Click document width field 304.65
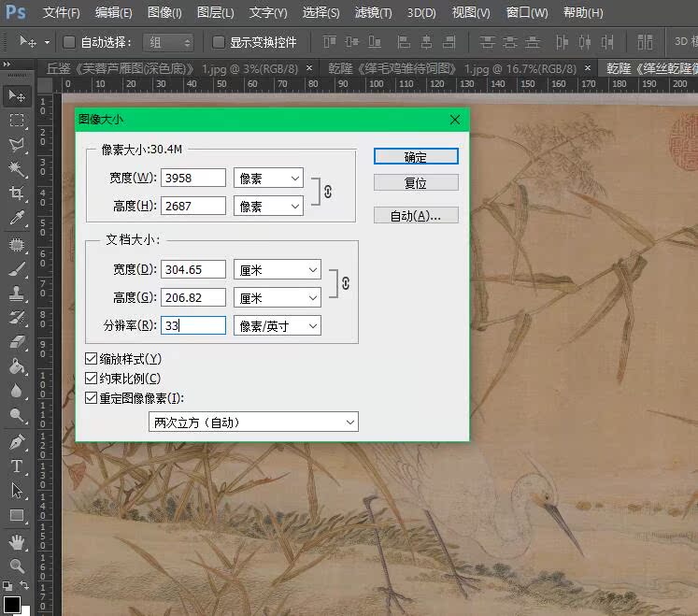Screen dimensions: 698x616 tap(193, 269)
